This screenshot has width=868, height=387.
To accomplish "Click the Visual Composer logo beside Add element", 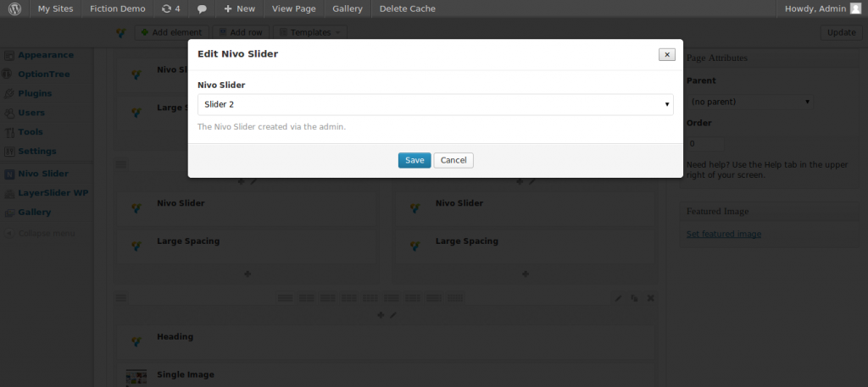I will [121, 33].
